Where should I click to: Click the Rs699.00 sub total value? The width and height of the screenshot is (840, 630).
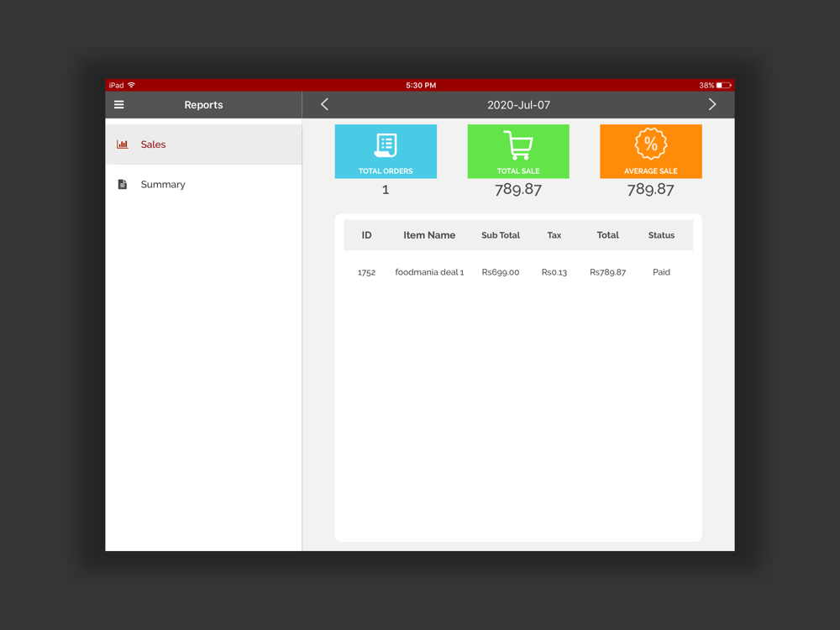point(501,272)
